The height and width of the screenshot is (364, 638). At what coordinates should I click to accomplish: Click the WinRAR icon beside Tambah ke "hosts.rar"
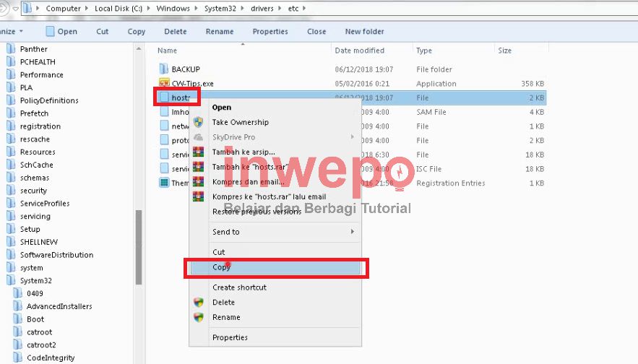(x=198, y=167)
